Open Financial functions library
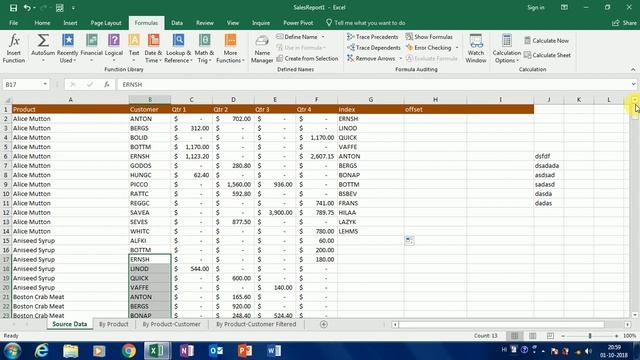Screen dimensions: 640x360 point(91,49)
